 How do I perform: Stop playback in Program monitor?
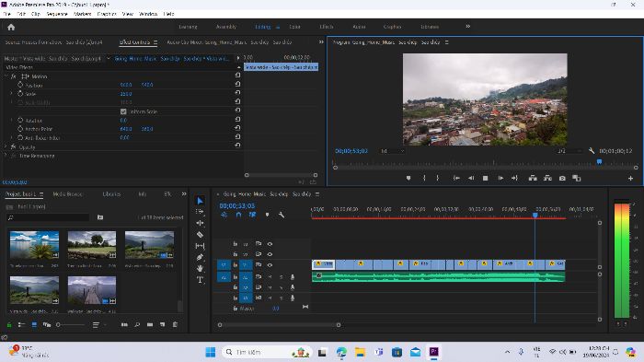click(486, 178)
